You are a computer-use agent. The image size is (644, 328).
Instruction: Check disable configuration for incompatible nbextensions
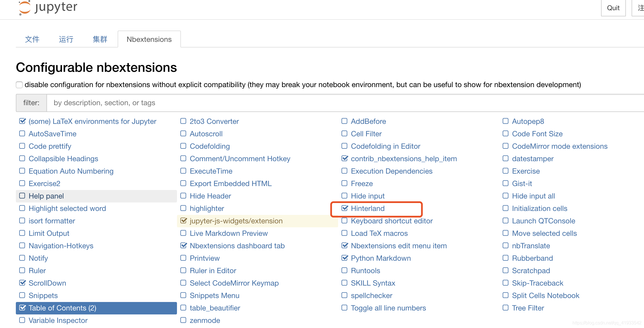tap(19, 85)
